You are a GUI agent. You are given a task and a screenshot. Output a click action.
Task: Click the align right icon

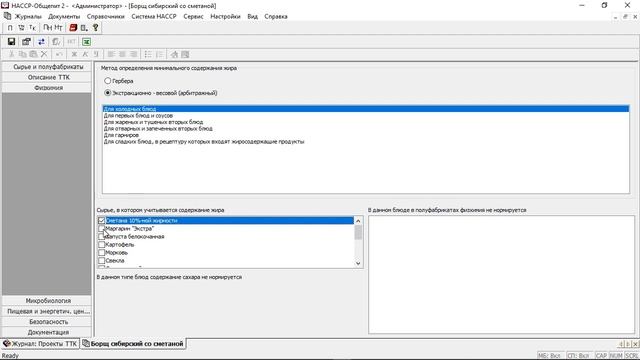pyautogui.click(x=133, y=54)
